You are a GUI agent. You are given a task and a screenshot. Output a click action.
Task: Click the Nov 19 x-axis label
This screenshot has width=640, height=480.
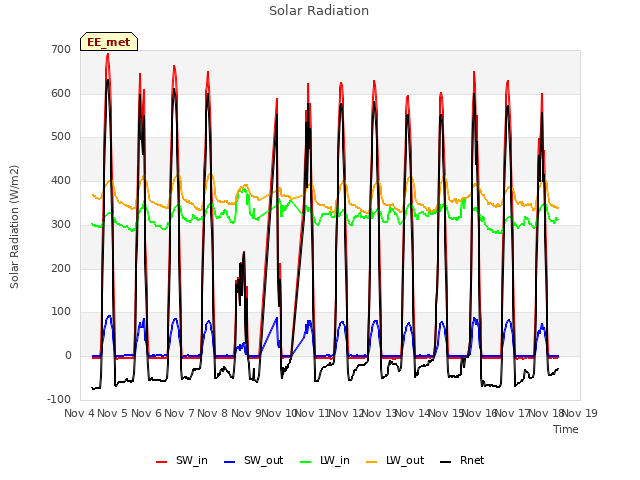pos(581,413)
